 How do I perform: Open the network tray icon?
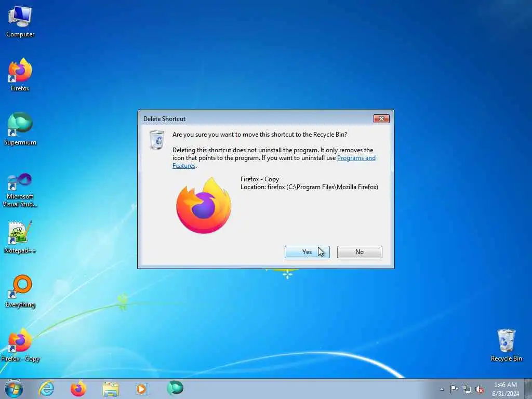(x=467, y=389)
